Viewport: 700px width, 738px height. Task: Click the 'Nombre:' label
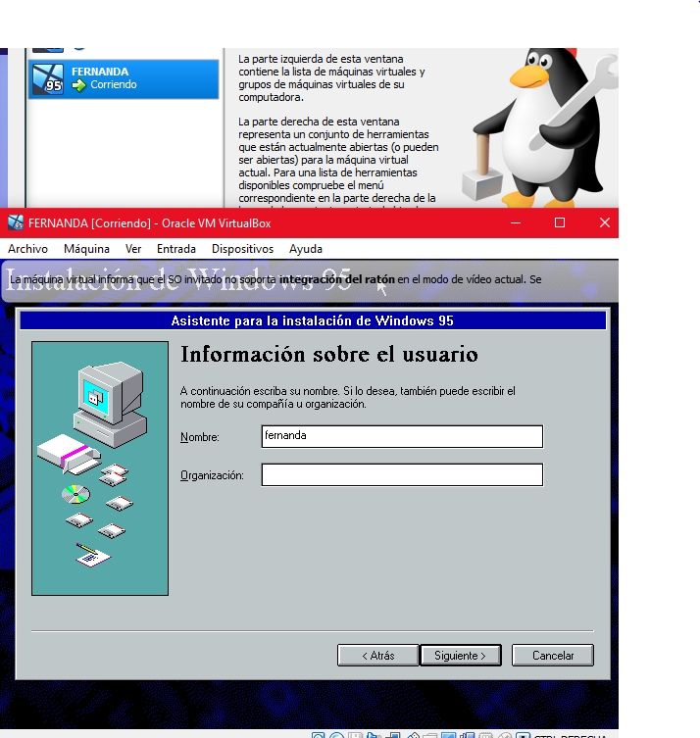[x=200, y=437]
